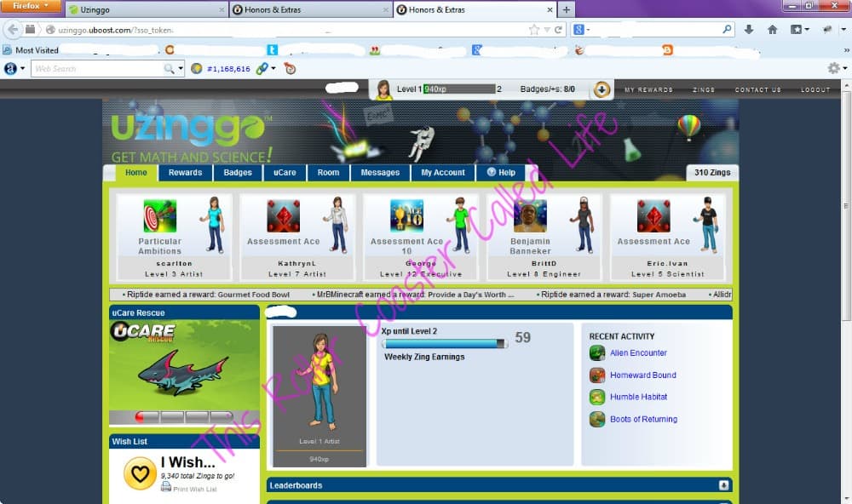Open the orange Firefox menu button

tap(31, 6)
